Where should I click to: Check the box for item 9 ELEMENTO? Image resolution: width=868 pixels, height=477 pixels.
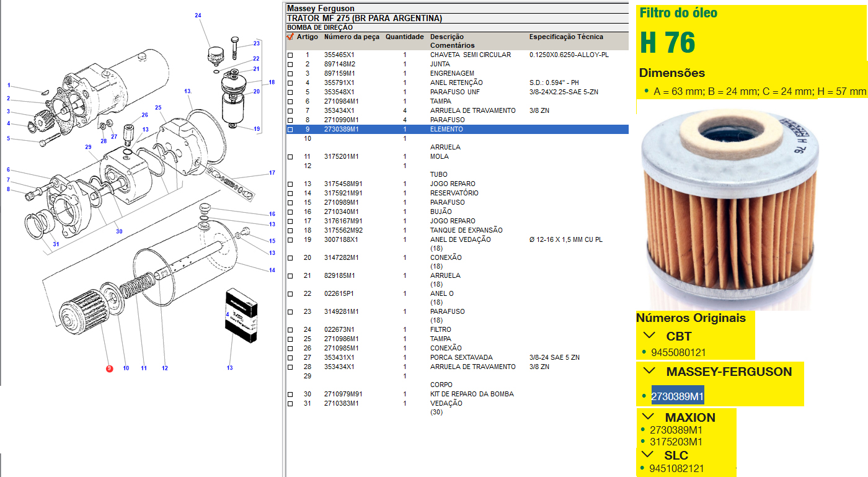[x=290, y=130]
